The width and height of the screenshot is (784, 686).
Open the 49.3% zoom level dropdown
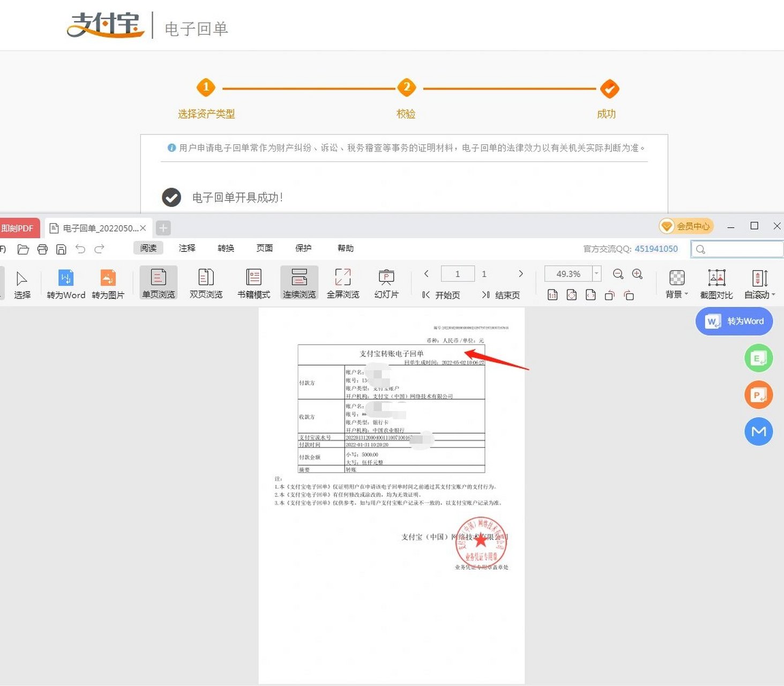[596, 273]
